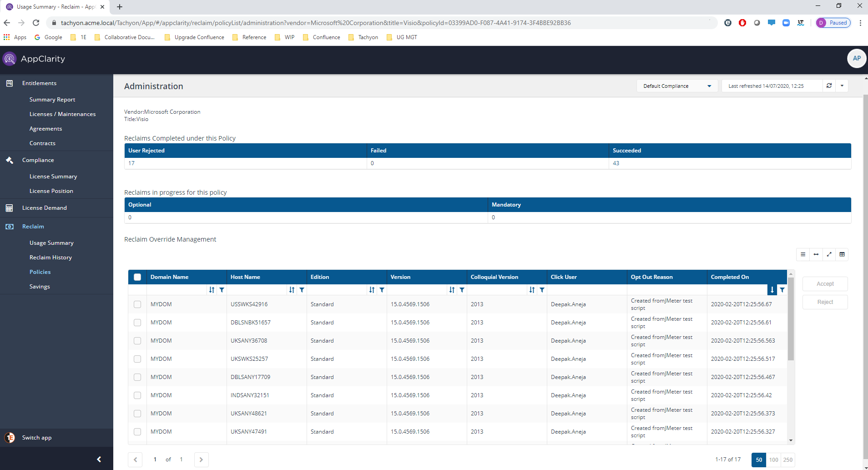This screenshot has height=470, width=868.
Task: Check the row for UKSANY36708
Action: [x=137, y=341]
